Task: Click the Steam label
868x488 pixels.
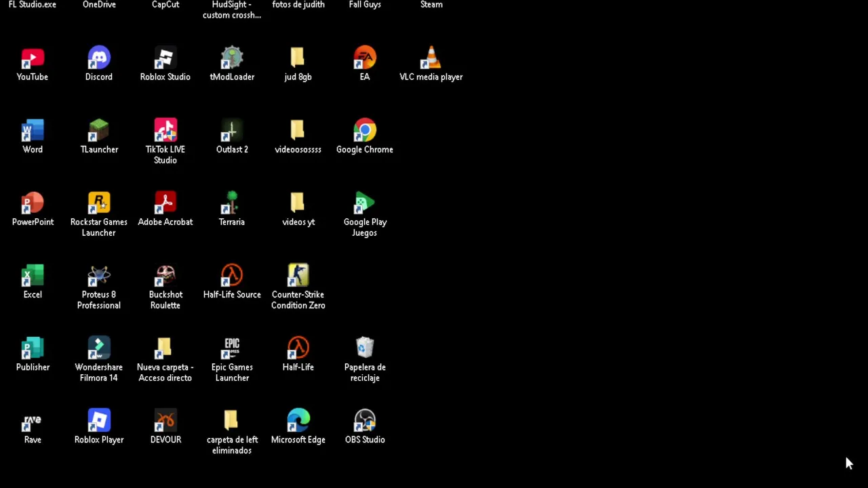Action: coord(431,4)
